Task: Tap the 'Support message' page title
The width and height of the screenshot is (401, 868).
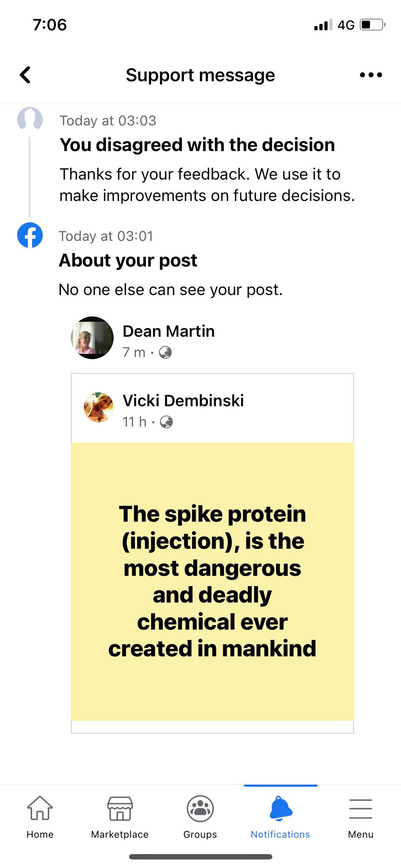Action: coord(200,75)
